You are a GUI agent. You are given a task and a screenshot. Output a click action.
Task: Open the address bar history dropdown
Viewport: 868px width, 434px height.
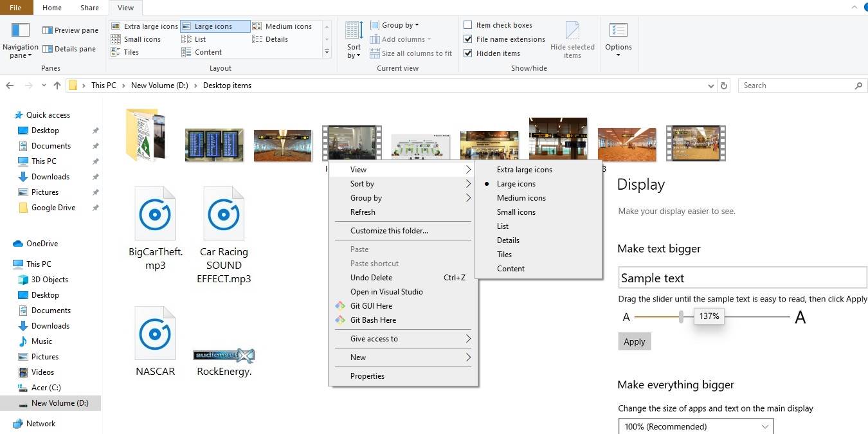click(710, 85)
